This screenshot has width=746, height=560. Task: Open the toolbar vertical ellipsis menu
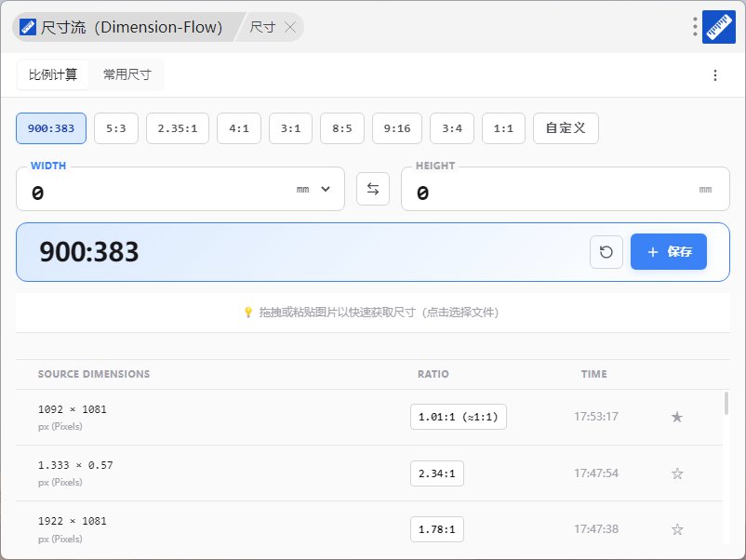714,75
